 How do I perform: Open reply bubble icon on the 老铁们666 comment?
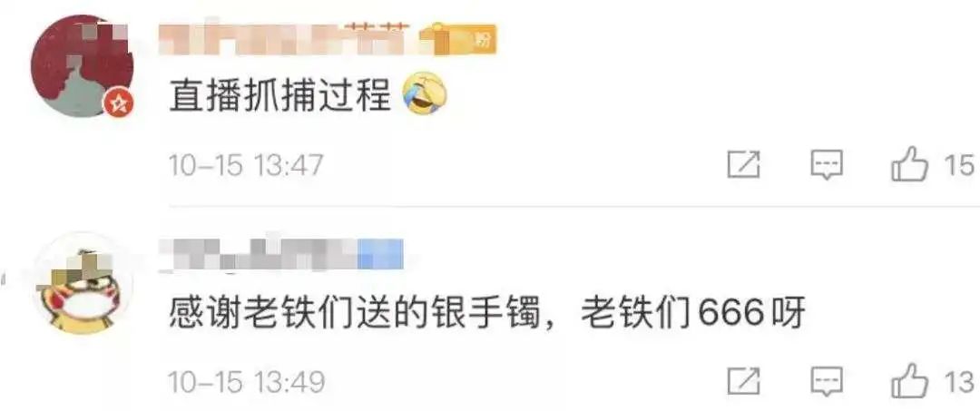(x=827, y=381)
